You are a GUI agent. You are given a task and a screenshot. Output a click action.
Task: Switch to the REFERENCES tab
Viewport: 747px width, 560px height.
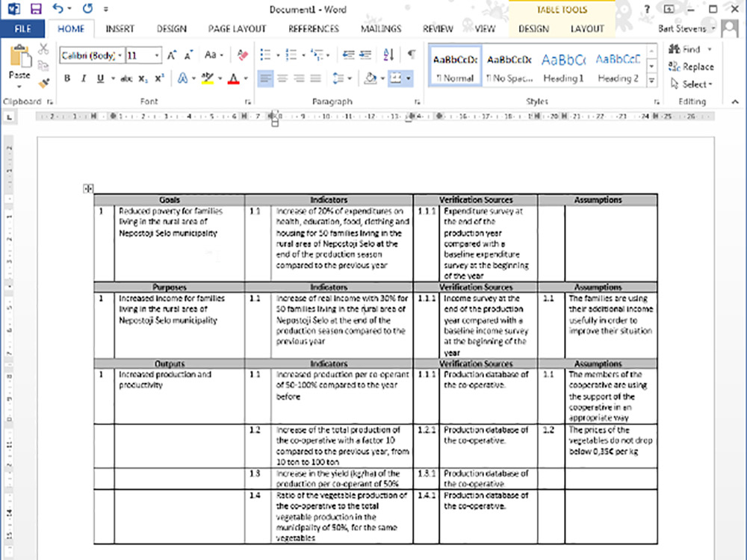click(314, 28)
